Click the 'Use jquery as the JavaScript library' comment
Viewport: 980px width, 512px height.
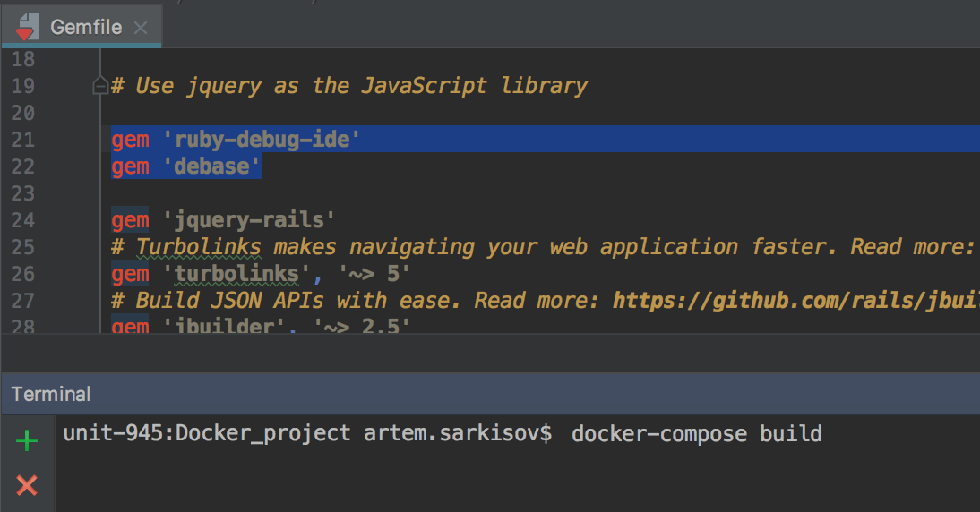click(x=349, y=86)
